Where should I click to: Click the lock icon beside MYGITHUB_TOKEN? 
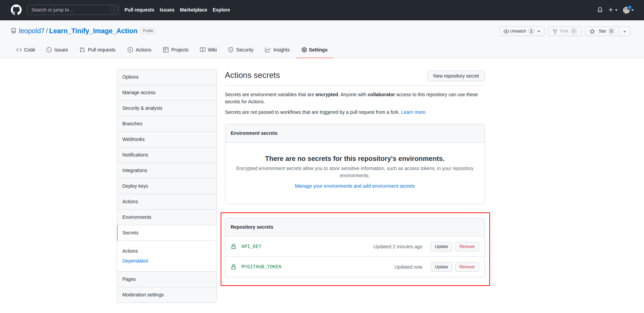tap(234, 267)
